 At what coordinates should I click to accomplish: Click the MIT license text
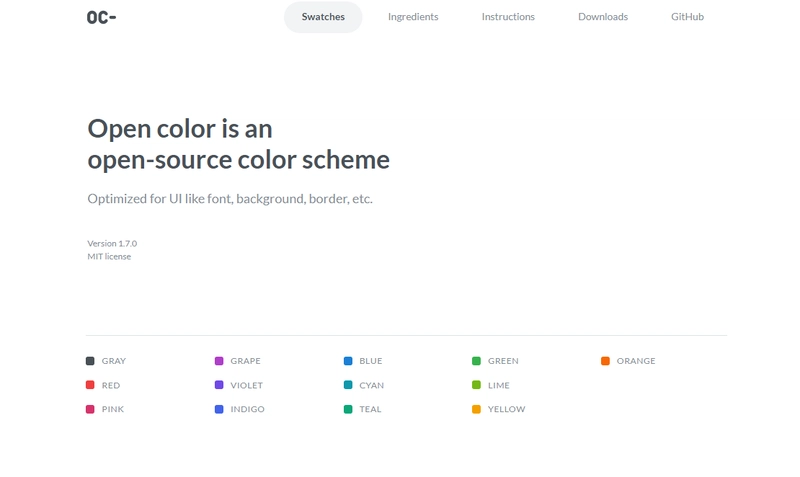[109, 257]
